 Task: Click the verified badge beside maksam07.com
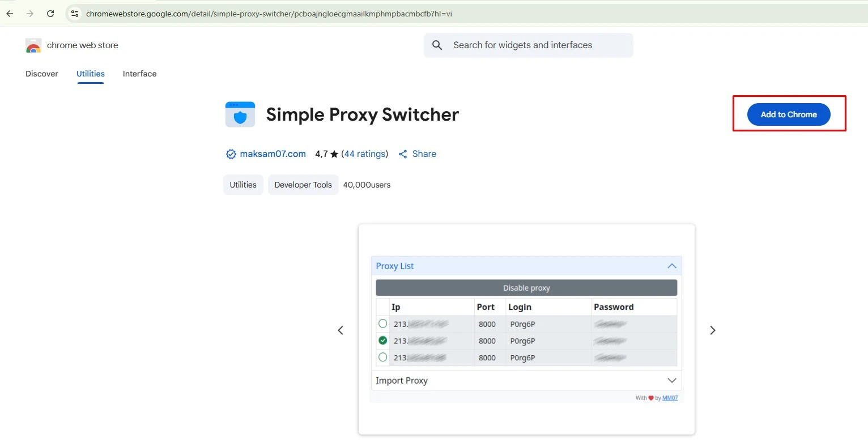pyautogui.click(x=231, y=154)
